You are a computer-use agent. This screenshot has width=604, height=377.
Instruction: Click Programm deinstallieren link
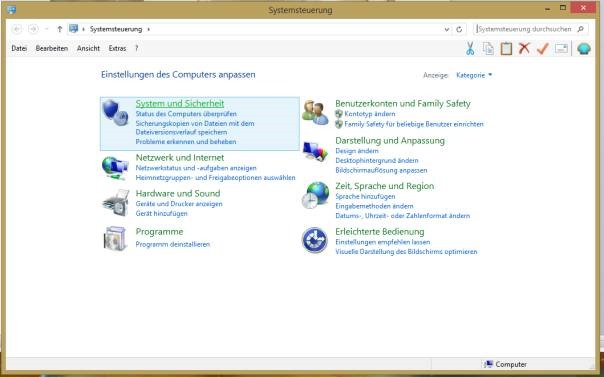(x=173, y=245)
